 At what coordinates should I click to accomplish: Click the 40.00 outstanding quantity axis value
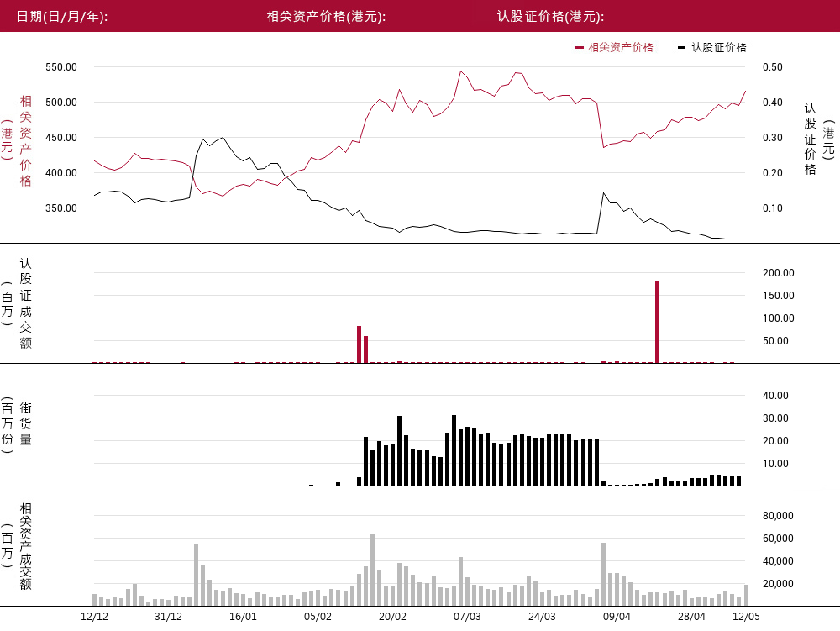coord(775,396)
